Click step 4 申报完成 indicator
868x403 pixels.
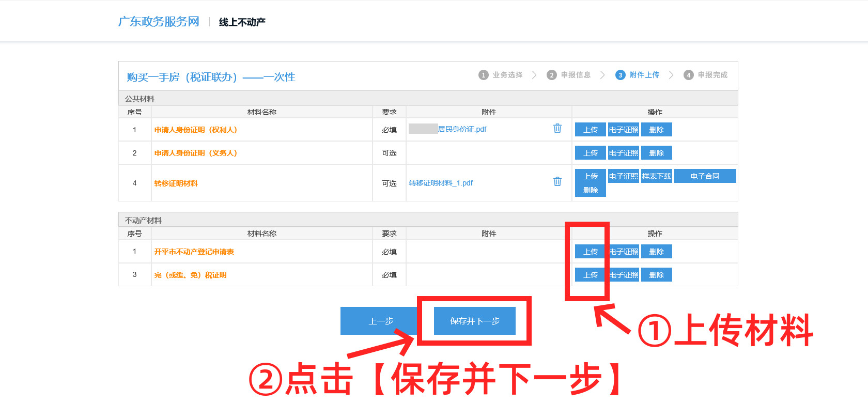(705, 75)
